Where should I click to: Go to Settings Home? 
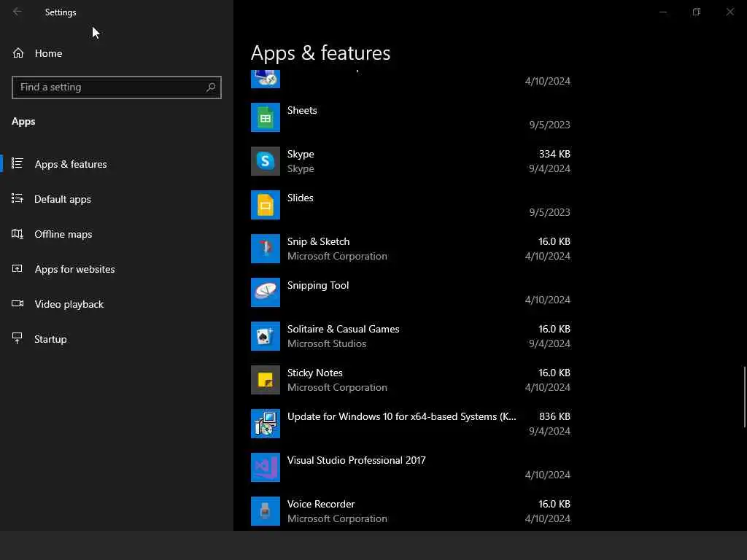point(117,53)
